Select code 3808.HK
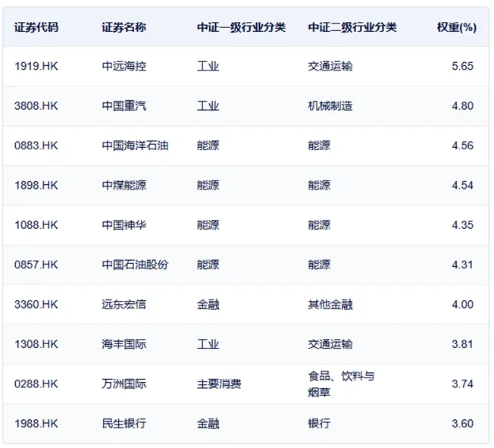The height and width of the screenshot is (448, 494). pos(36,106)
